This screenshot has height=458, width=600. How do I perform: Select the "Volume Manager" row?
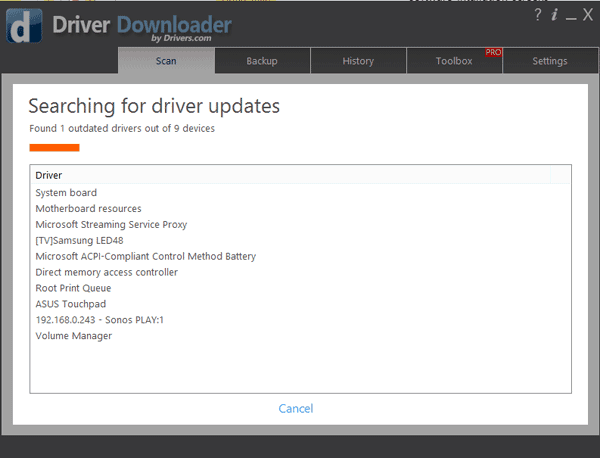coord(300,336)
